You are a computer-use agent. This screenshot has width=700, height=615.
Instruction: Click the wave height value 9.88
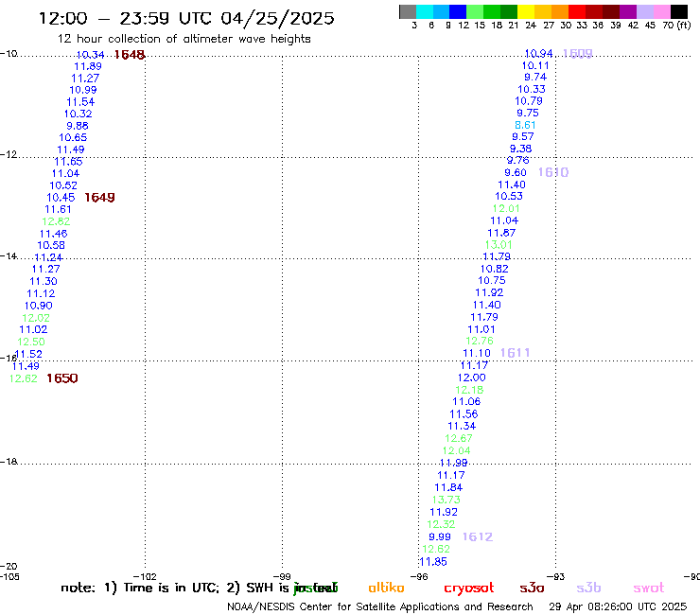[78, 126]
